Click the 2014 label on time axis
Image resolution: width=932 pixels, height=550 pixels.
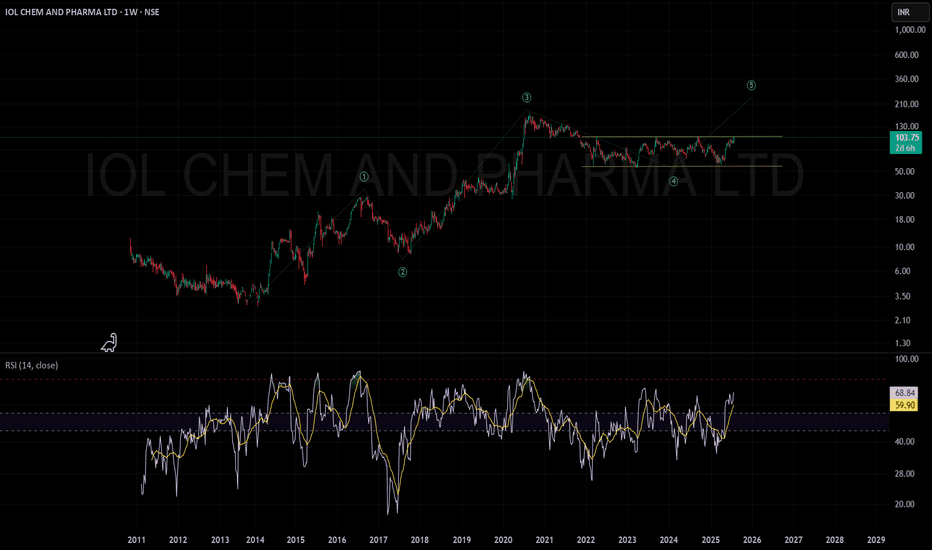click(x=255, y=540)
